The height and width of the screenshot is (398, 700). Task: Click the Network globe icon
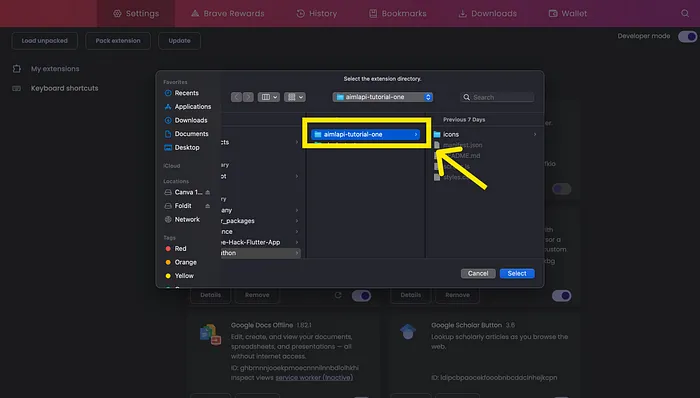pos(168,220)
